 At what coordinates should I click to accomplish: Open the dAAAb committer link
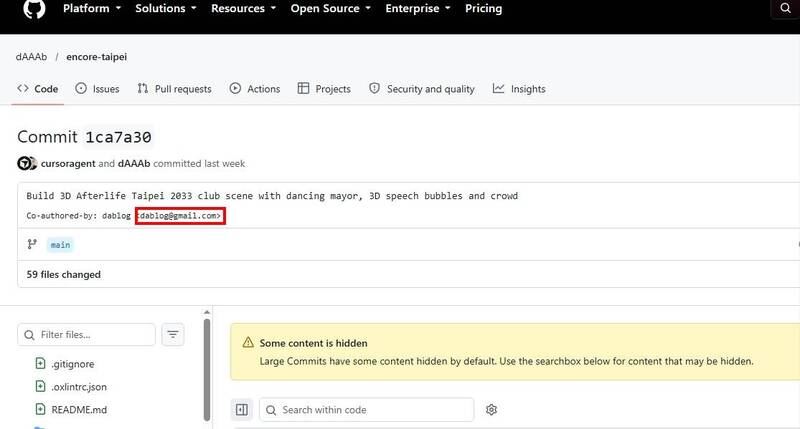134,163
